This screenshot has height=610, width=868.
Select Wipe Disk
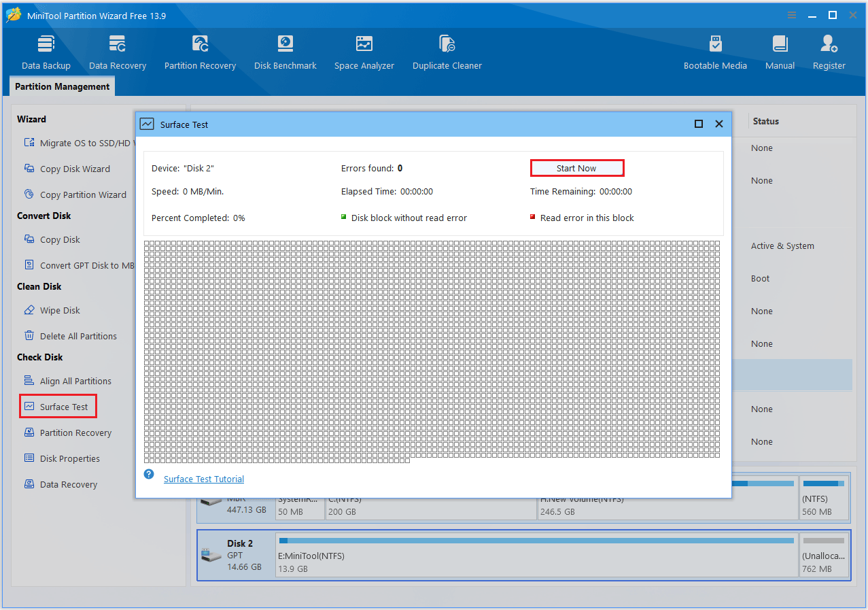(52, 310)
